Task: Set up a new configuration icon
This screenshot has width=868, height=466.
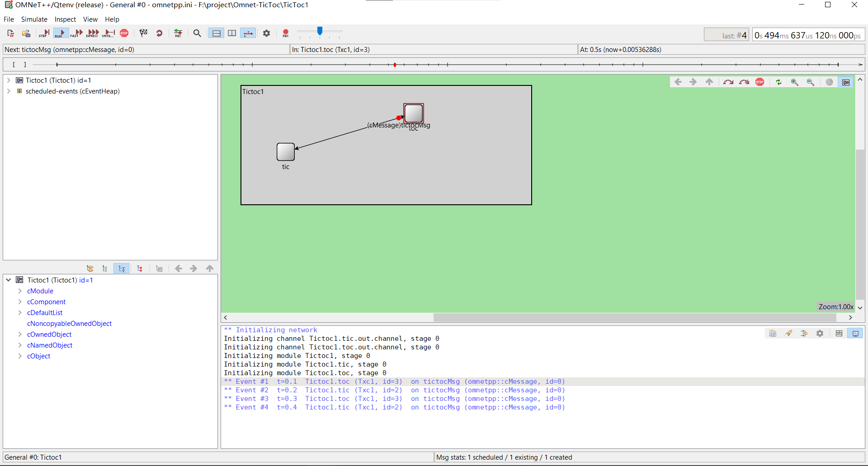Action: tap(11, 33)
